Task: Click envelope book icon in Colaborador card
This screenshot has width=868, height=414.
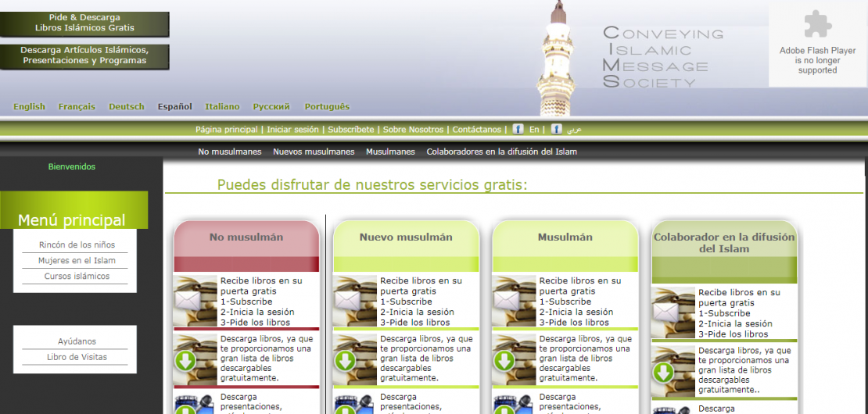Action: pos(673,312)
